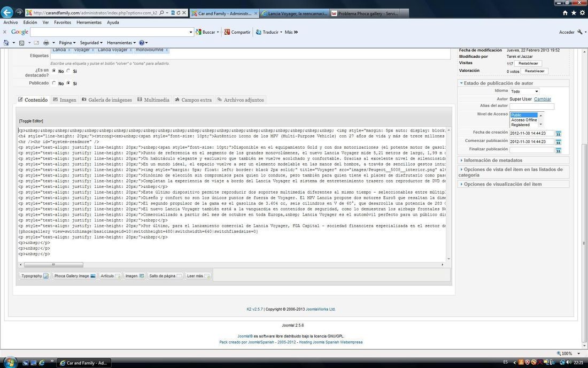
Task: Open browser Home icon at top right
Action: [565, 13]
